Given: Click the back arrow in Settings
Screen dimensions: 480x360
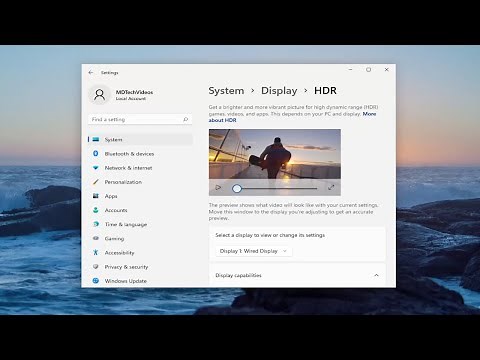Looking at the screenshot, I should click(91, 72).
